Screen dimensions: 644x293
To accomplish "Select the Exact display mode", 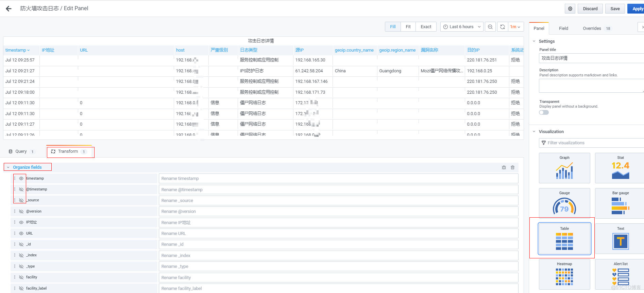I will tap(426, 27).
